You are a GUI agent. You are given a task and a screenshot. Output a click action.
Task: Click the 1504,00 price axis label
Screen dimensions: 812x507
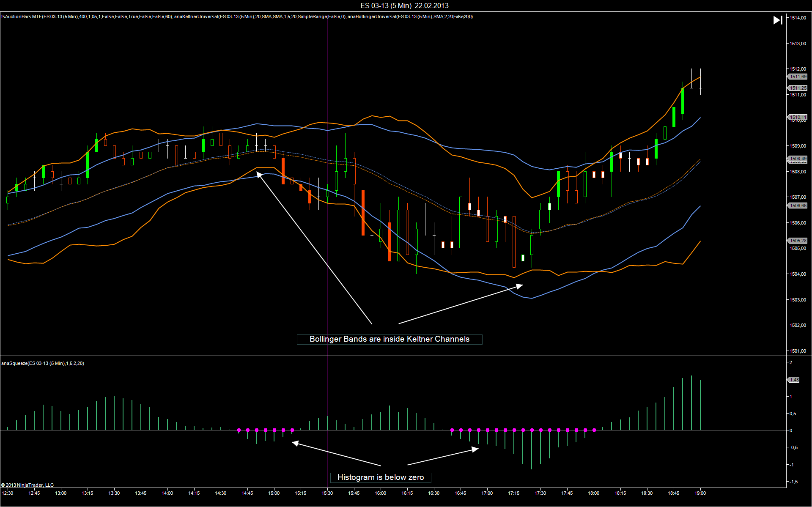(x=798, y=274)
